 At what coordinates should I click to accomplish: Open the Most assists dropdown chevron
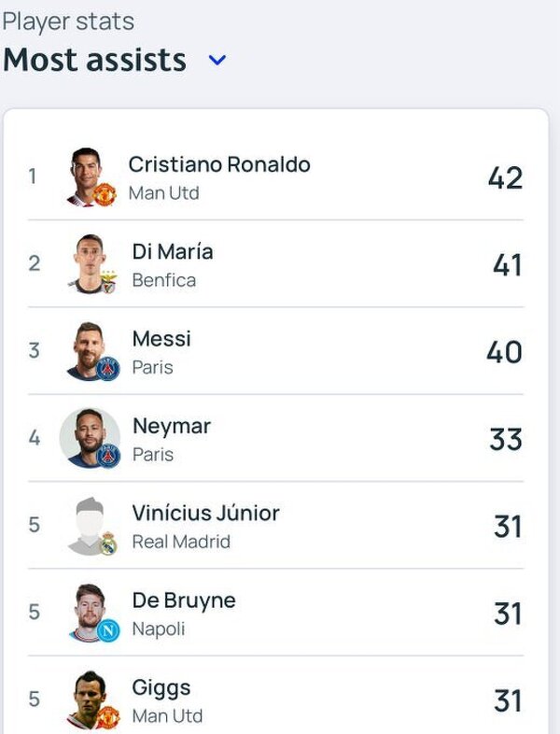pos(217,61)
